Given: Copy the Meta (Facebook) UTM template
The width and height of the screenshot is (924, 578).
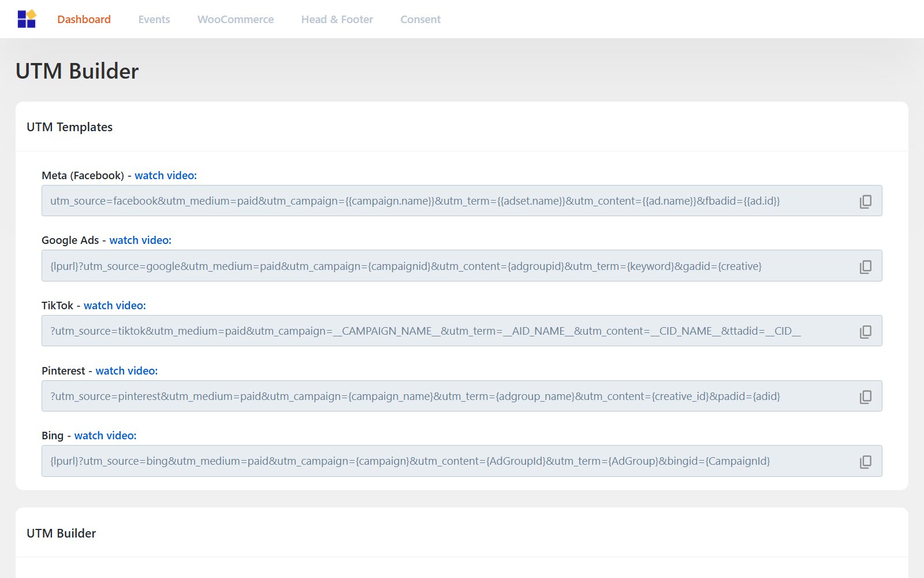Looking at the screenshot, I should (865, 201).
